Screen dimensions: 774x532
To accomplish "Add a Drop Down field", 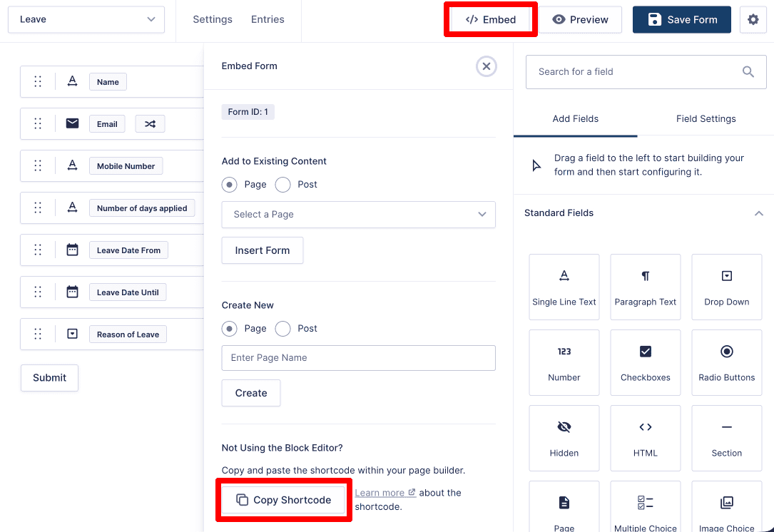I will click(x=727, y=287).
